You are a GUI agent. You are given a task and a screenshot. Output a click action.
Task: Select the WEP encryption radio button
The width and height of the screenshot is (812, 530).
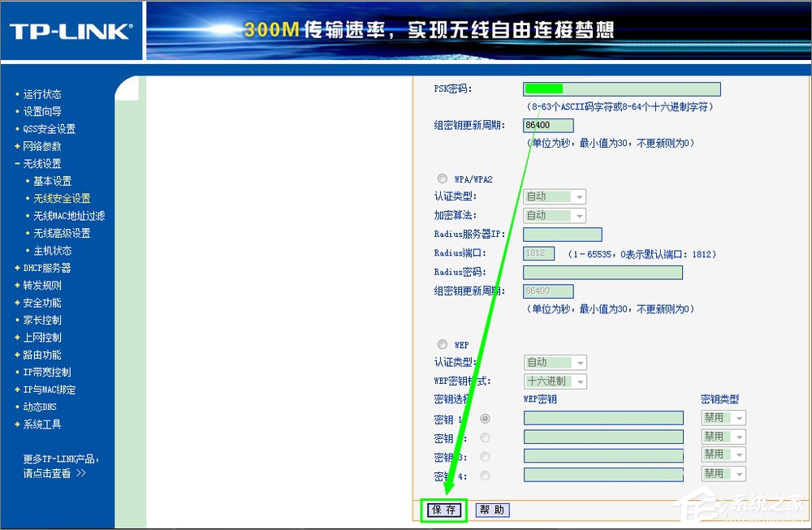[x=443, y=343]
